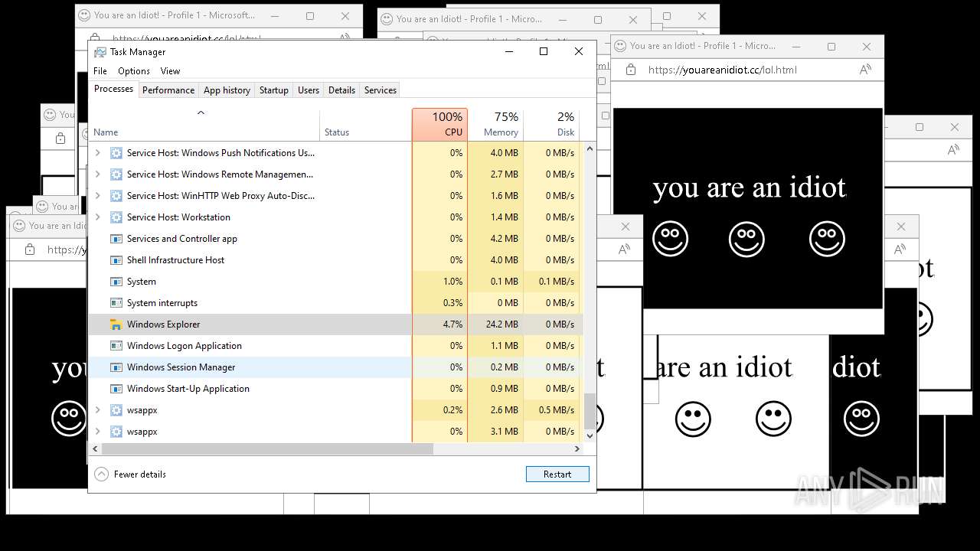Expand the last wsappx process group
The height and width of the screenshot is (551, 980).
point(97,432)
